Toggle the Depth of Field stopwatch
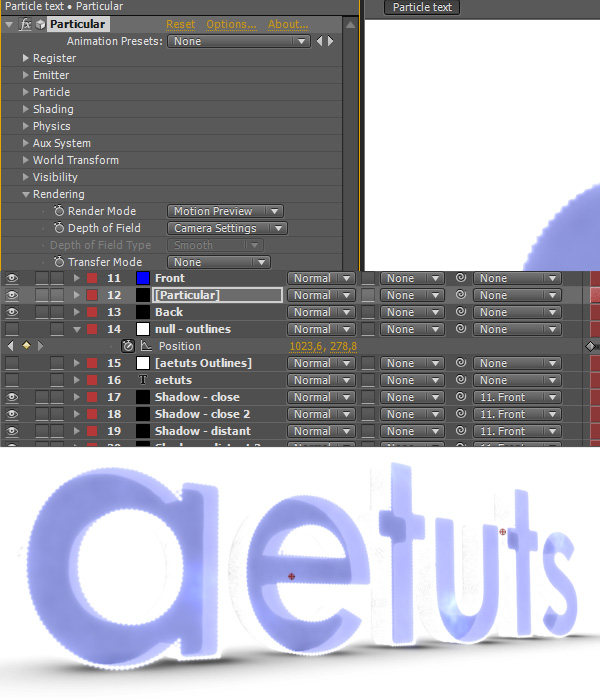 [59, 228]
